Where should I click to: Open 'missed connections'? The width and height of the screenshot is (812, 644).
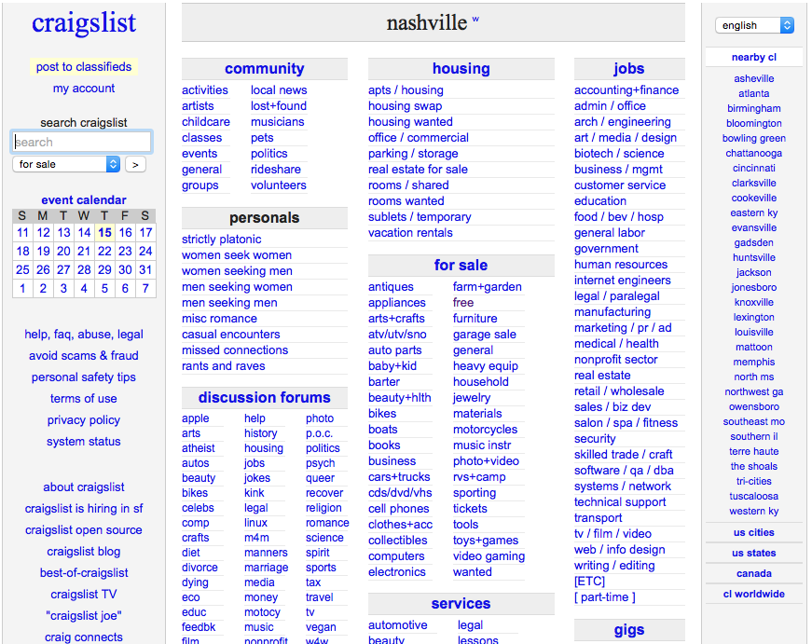pos(235,349)
